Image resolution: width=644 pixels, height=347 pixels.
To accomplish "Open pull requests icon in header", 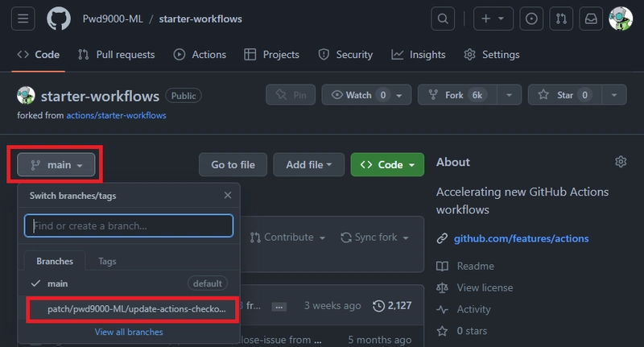I will [562, 19].
